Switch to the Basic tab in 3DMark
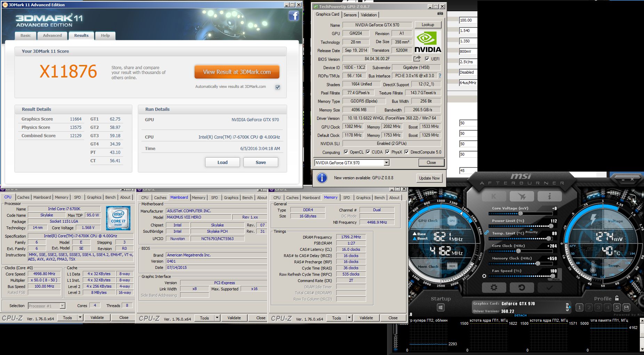This screenshot has height=355, width=644. click(x=25, y=35)
